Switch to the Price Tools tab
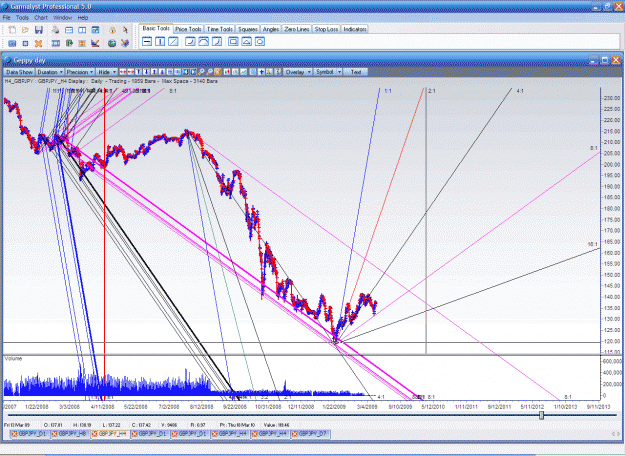 pyautogui.click(x=188, y=29)
